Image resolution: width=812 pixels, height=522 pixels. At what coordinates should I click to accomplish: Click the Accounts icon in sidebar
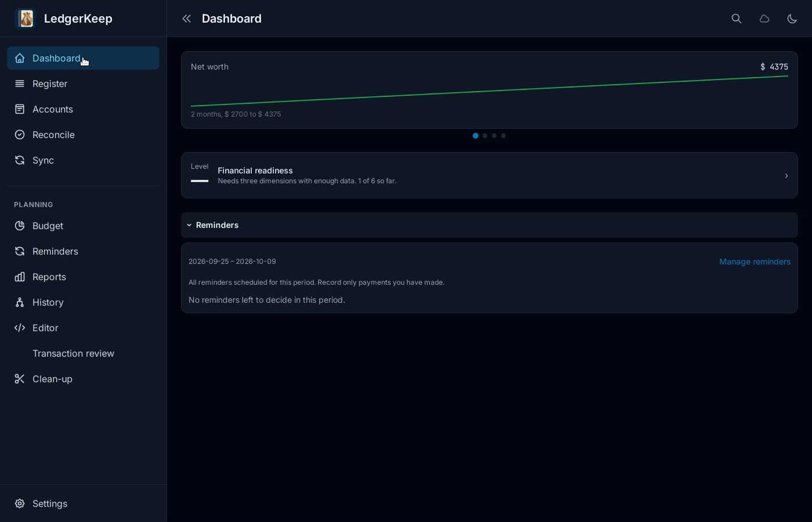(20, 109)
